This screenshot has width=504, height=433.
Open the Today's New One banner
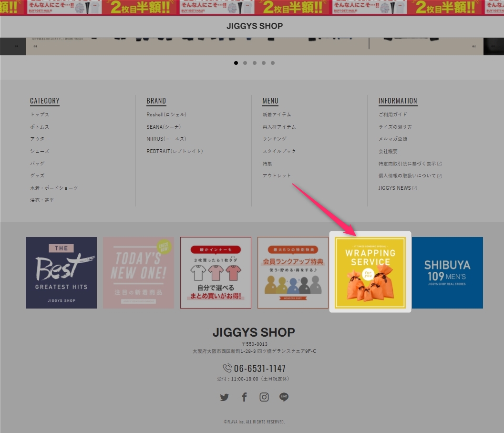click(x=139, y=273)
